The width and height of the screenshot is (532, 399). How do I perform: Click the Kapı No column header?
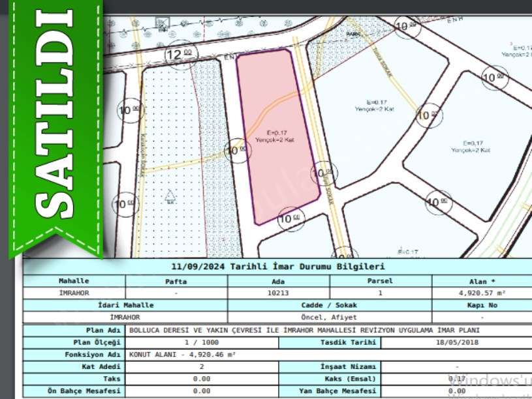coord(482,305)
